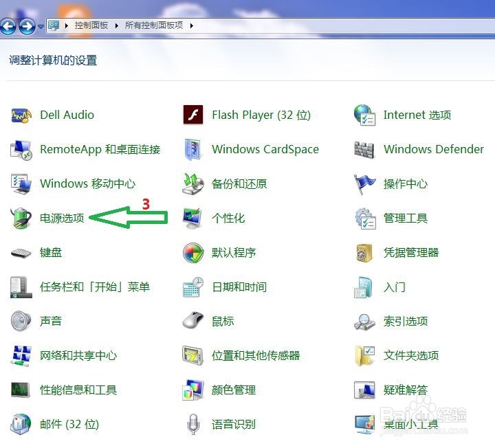Open the Dell Audio link
This screenshot has height=448, width=495.
click(x=67, y=115)
